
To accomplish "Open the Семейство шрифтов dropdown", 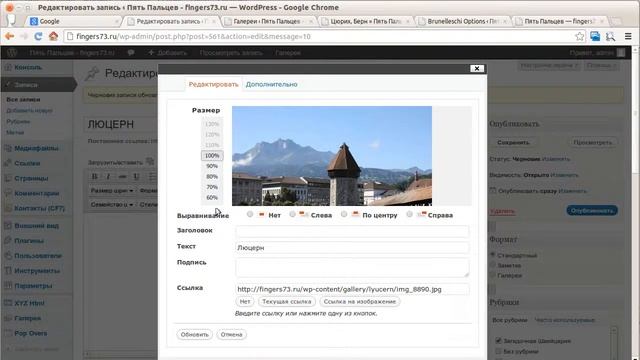I will (112, 204).
